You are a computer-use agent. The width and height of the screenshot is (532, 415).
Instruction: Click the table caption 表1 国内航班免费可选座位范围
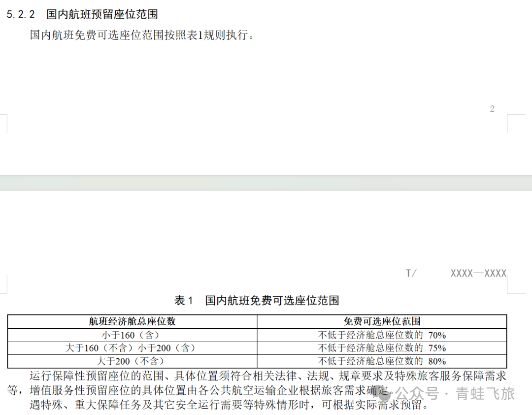coord(257,300)
